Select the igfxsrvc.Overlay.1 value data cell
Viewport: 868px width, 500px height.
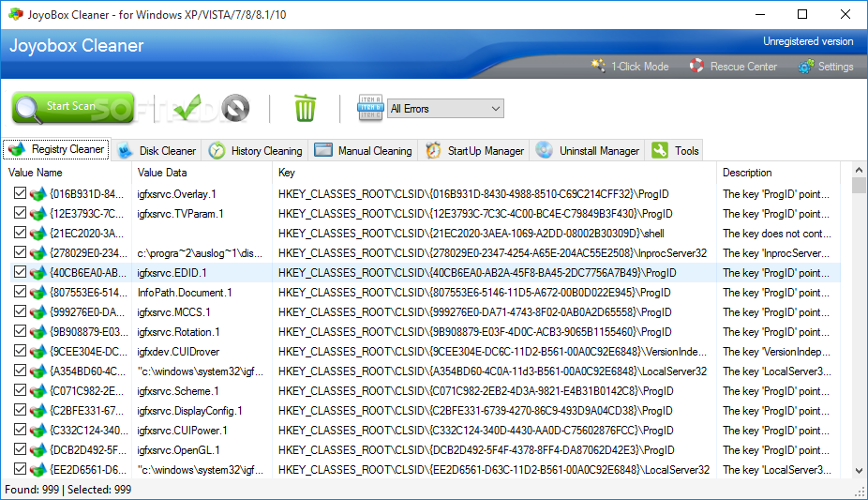pyautogui.click(x=176, y=194)
